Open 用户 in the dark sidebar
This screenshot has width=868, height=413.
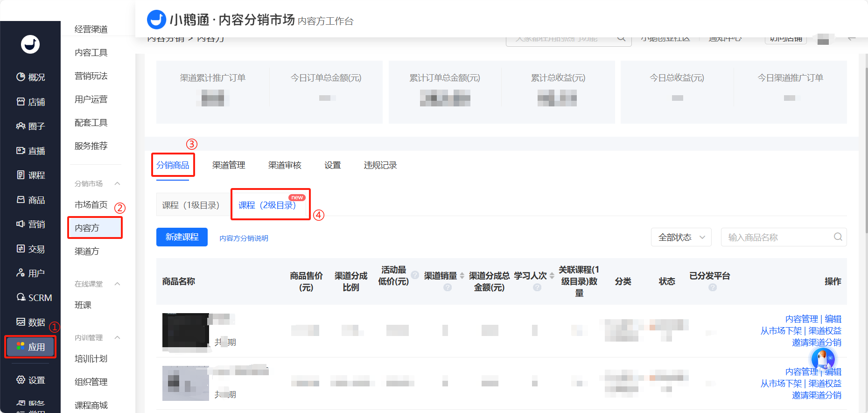click(x=30, y=273)
